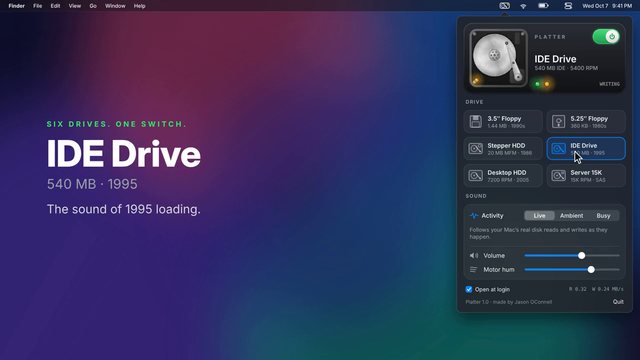Switch Activity mode to Busy
This screenshot has height=360, width=640.
coord(603,216)
